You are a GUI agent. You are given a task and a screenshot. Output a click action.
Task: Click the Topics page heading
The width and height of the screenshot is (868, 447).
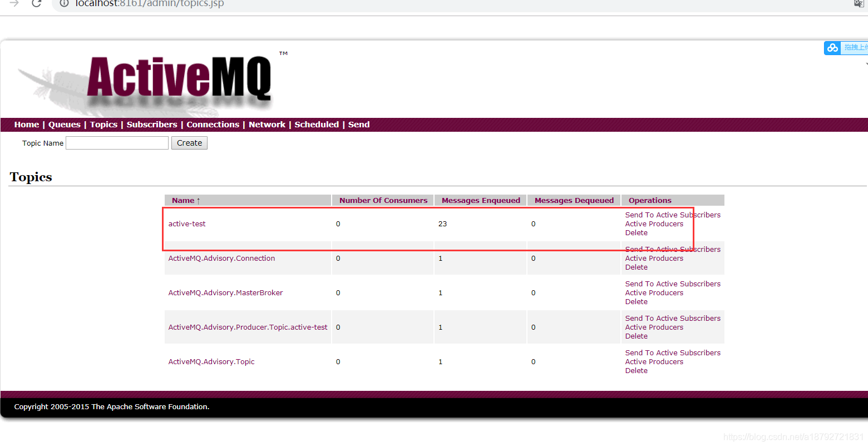(31, 177)
